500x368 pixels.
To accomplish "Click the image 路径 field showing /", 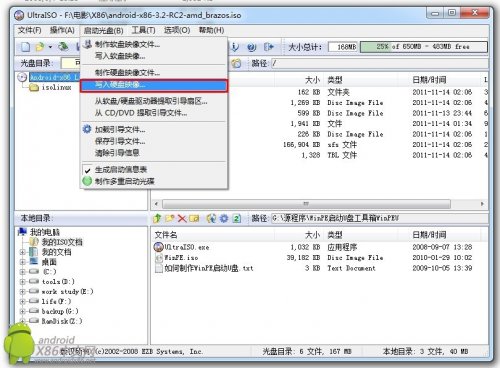I will tap(379, 63).
